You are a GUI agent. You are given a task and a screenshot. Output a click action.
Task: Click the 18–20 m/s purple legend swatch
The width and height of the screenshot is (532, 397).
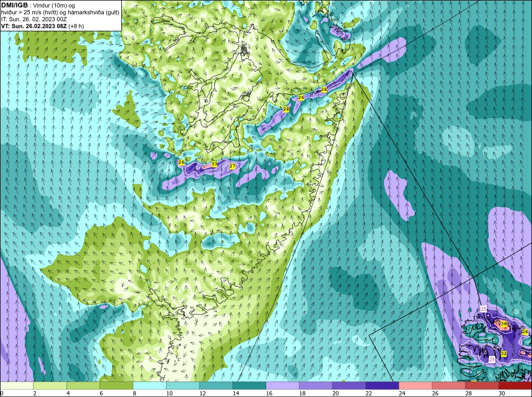point(316,385)
